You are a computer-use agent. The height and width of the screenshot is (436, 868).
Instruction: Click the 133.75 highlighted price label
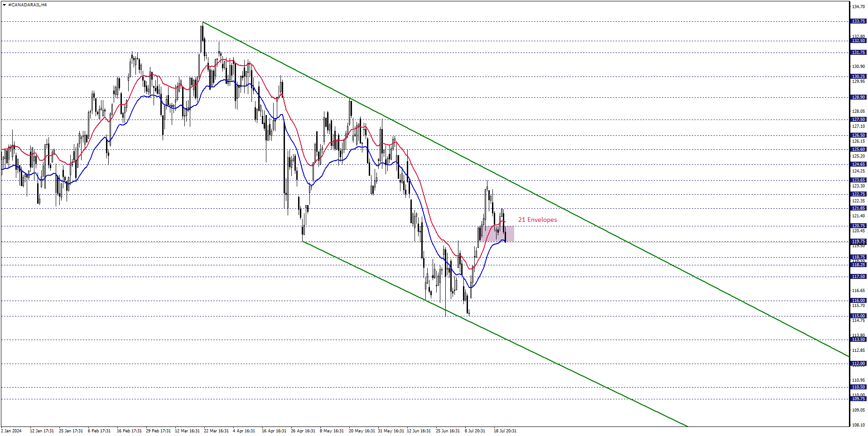858,21
